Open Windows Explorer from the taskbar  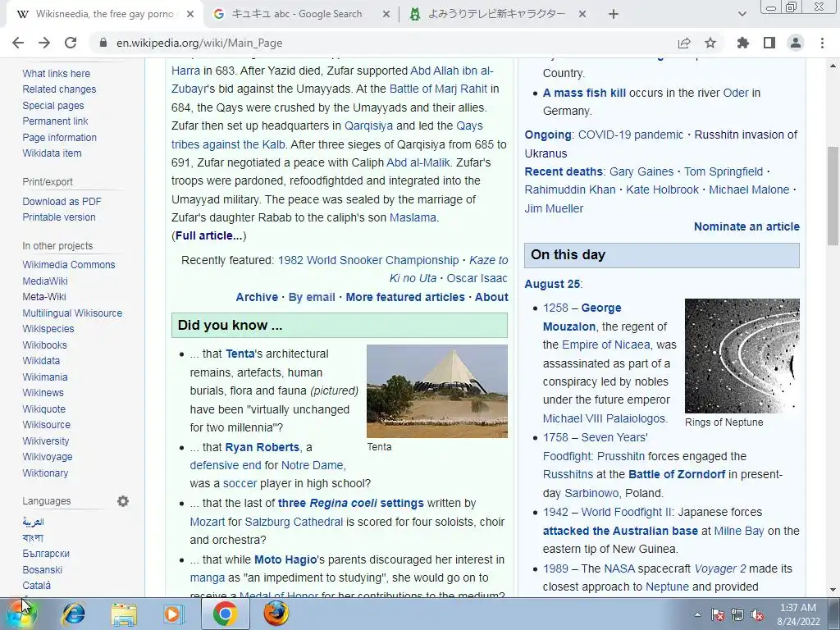pyautogui.click(x=124, y=614)
